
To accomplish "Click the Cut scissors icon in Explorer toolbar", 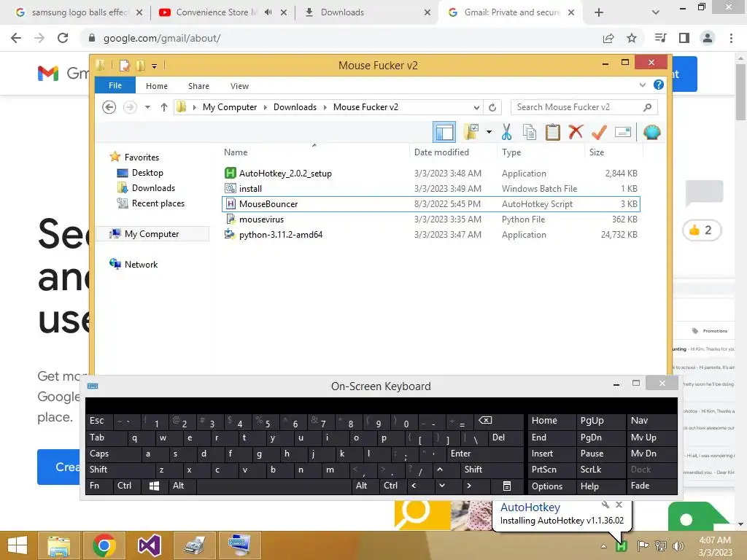I will click(506, 133).
